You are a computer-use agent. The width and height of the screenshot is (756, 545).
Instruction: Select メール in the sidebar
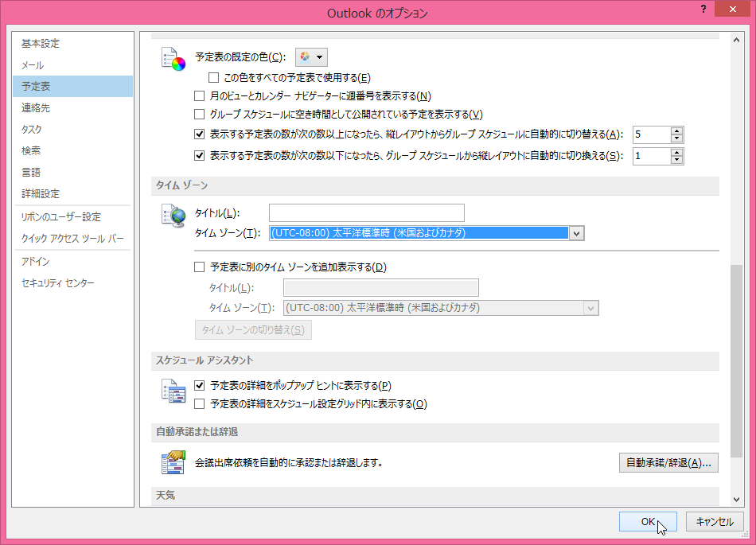click(72, 65)
